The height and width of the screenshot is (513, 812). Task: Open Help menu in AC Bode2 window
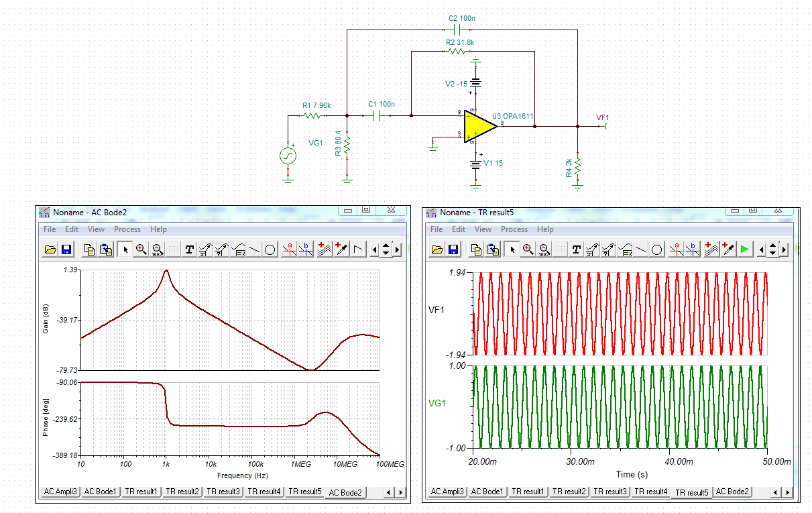point(158,229)
